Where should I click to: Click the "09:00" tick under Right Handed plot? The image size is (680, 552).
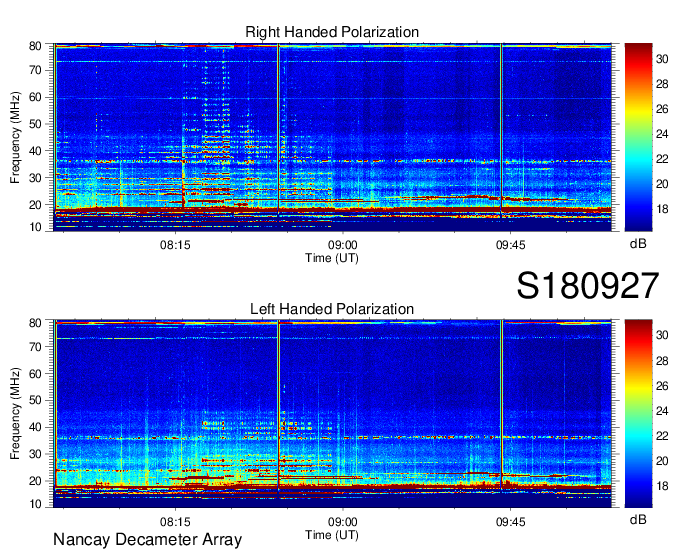tap(343, 245)
